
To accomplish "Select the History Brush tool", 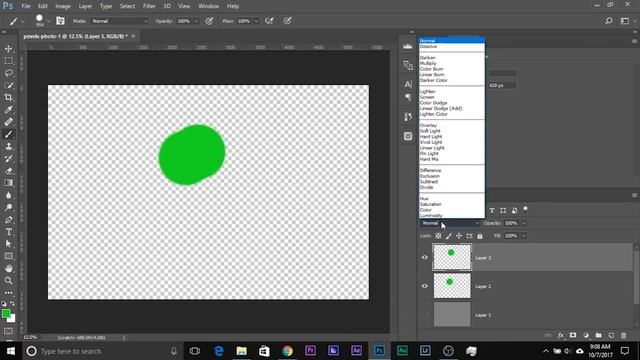I will [x=8, y=158].
